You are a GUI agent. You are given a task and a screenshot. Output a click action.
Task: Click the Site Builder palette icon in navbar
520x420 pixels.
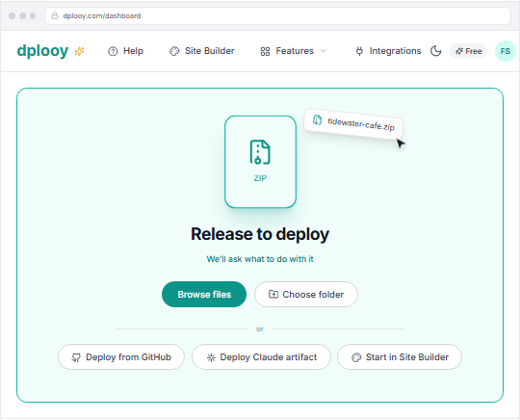click(174, 51)
